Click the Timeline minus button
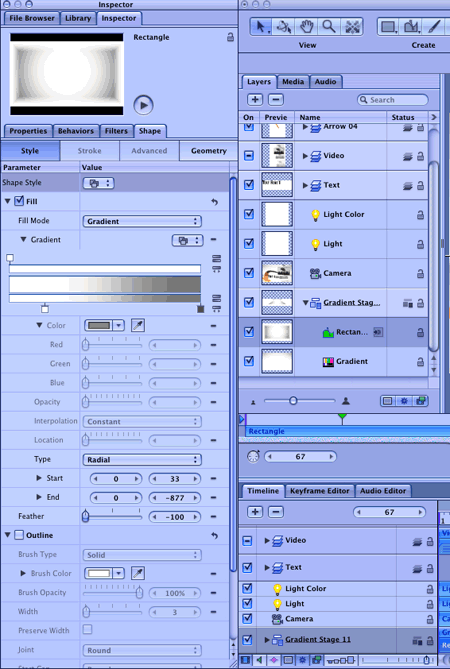 (276, 512)
